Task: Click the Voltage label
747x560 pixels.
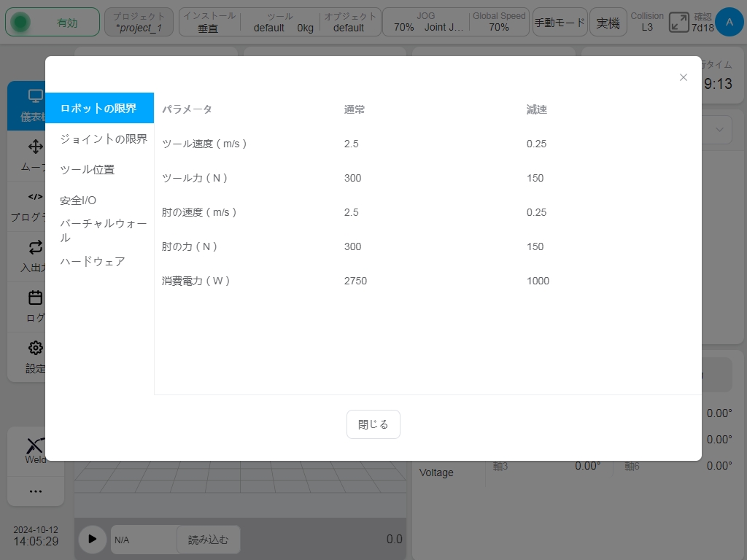Action: [x=436, y=472]
